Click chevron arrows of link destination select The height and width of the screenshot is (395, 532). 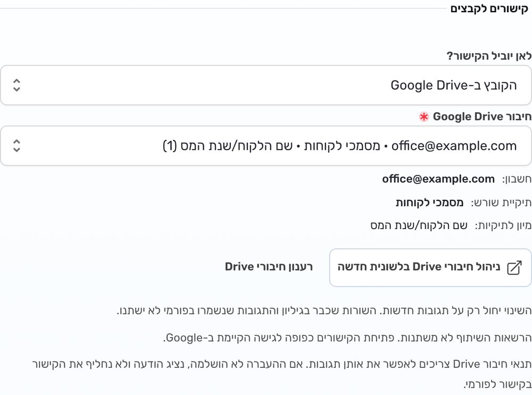(16, 85)
